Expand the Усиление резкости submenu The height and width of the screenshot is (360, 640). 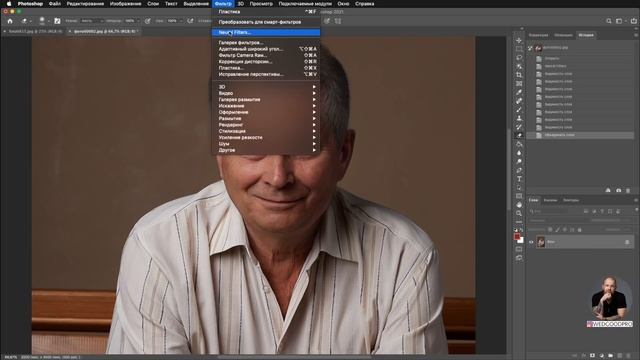point(266,138)
